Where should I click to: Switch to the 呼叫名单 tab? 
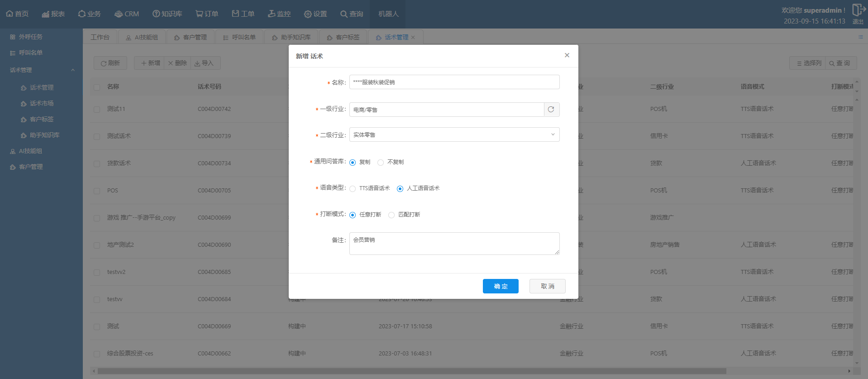[239, 37]
